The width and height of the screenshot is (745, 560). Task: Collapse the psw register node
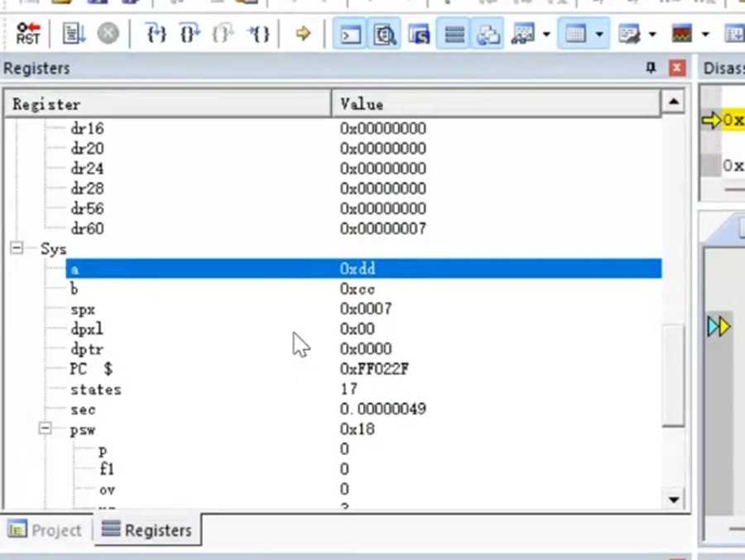click(46, 429)
